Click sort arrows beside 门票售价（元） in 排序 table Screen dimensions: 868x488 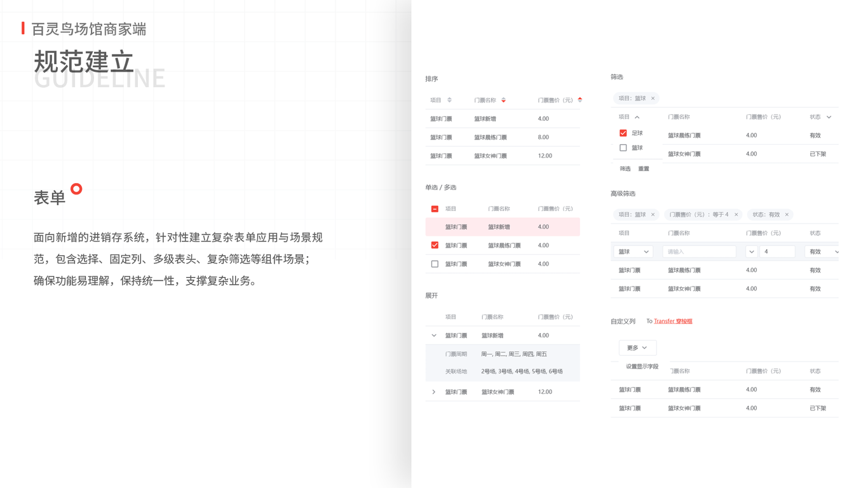[580, 100]
